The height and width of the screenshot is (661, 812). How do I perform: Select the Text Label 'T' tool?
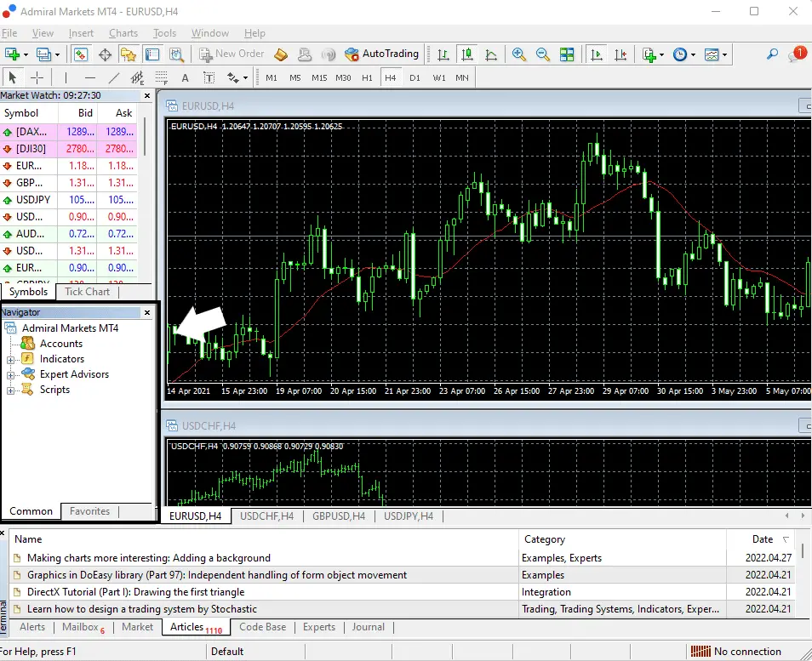tap(209, 77)
